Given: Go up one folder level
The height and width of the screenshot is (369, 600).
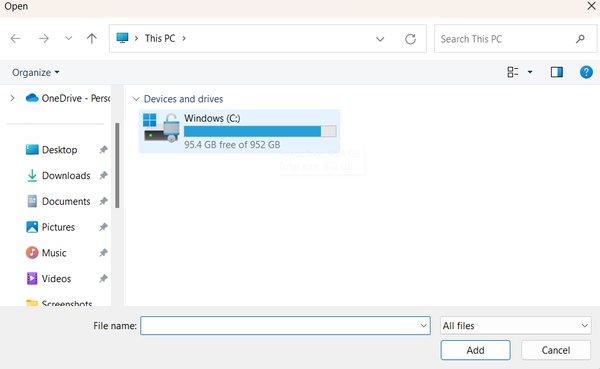Looking at the screenshot, I should click(x=92, y=38).
